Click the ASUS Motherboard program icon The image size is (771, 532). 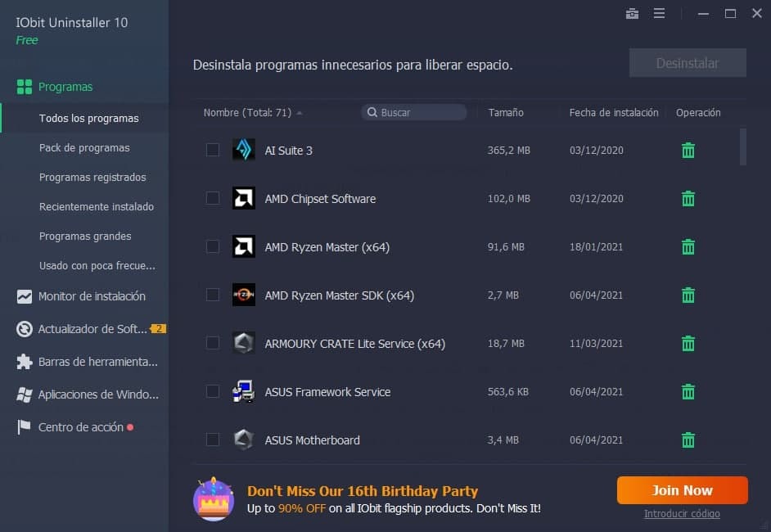pos(243,440)
